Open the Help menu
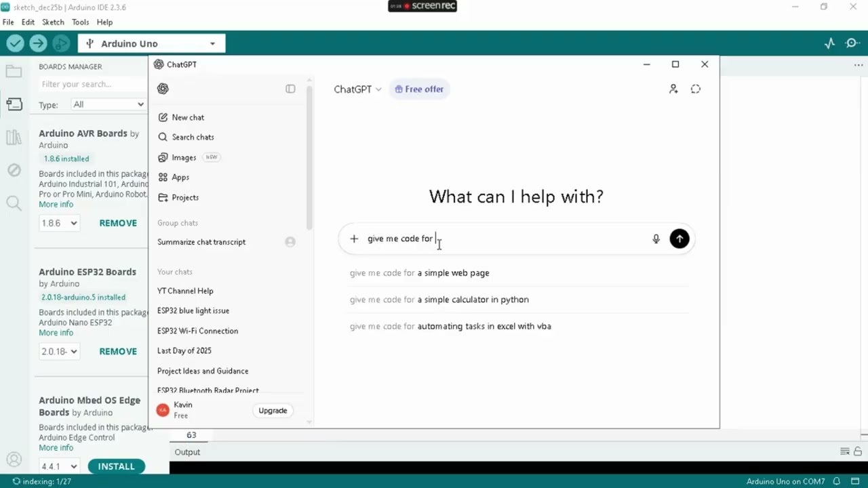868x488 pixels. coord(104,22)
